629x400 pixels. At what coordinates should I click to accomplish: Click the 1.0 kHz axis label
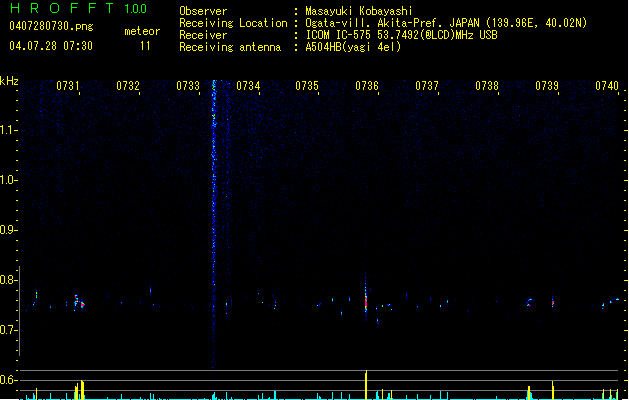point(8,180)
